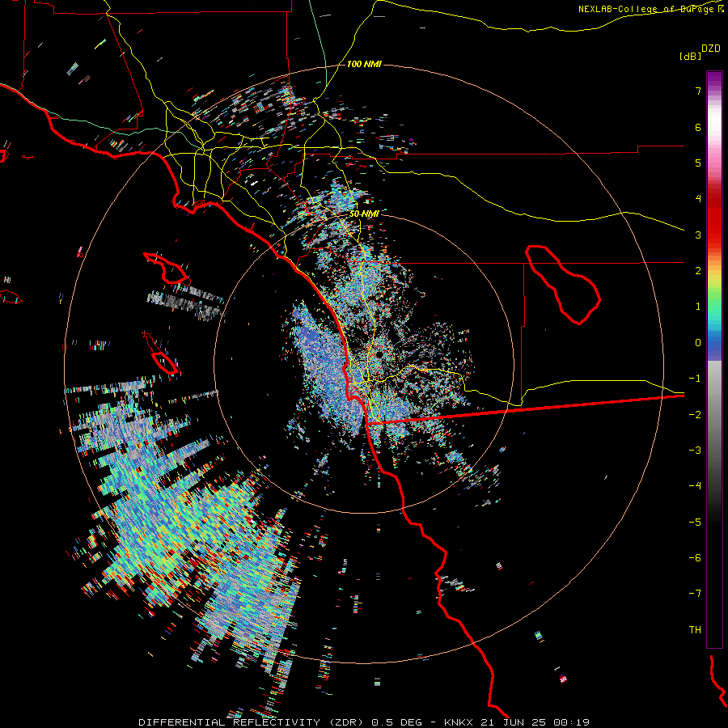Click the '50 NMI' range ring label

tap(364, 214)
